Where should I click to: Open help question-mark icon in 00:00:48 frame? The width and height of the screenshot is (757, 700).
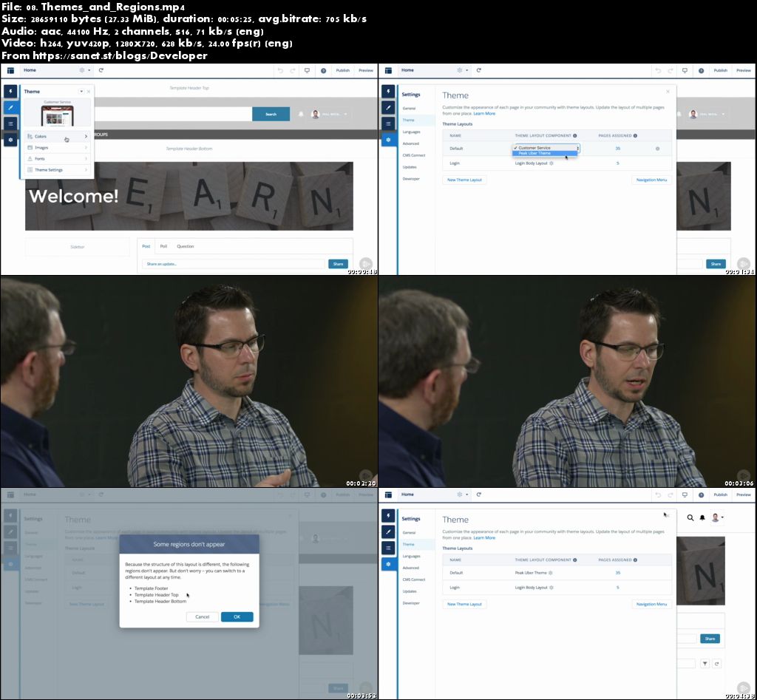324,70
